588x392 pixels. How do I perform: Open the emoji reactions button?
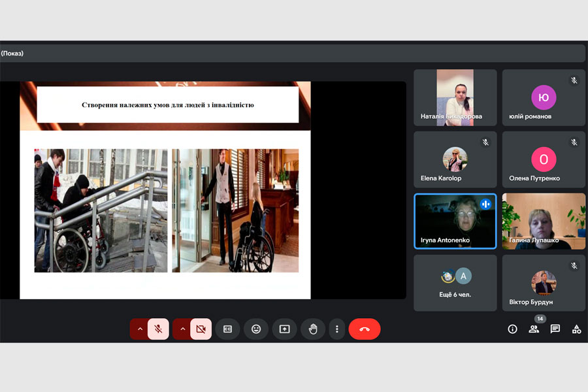tap(256, 329)
